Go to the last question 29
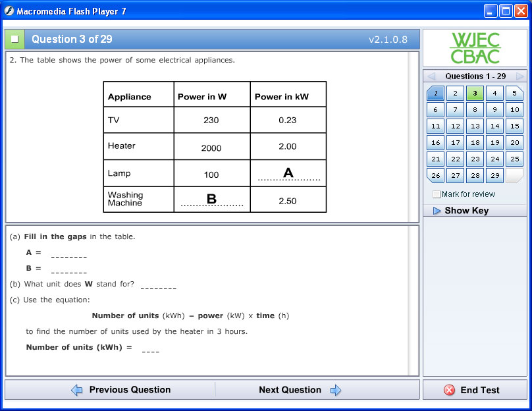Image resolution: width=532 pixels, height=411 pixels. [494, 175]
